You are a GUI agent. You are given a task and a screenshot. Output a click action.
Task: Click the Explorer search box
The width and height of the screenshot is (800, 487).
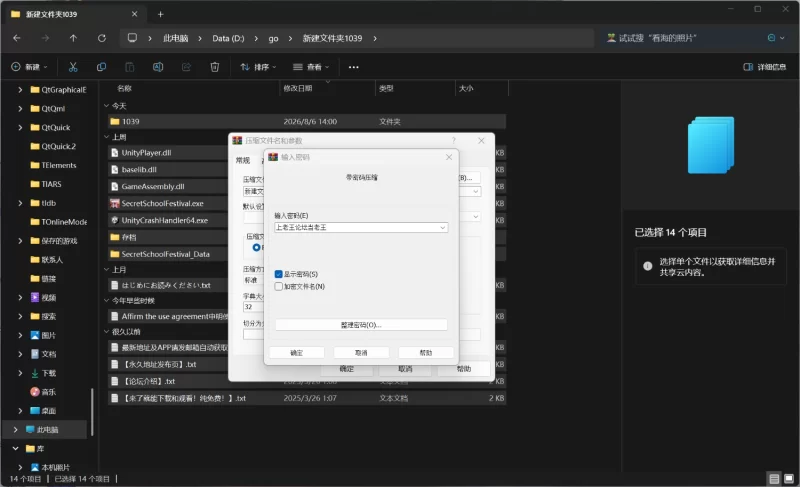pos(684,38)
